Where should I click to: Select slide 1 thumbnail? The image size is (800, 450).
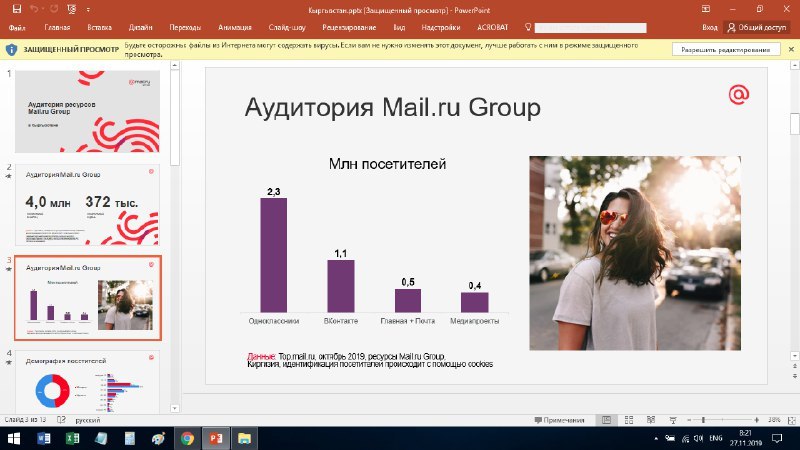87,112
